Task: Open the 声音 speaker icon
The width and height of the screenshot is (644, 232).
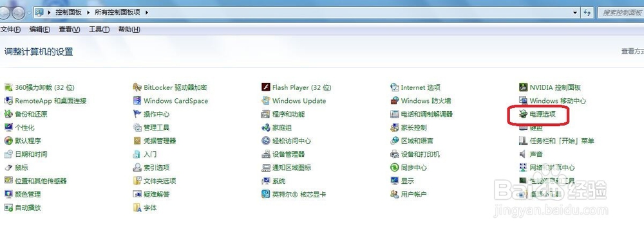Action: (523, 154)
